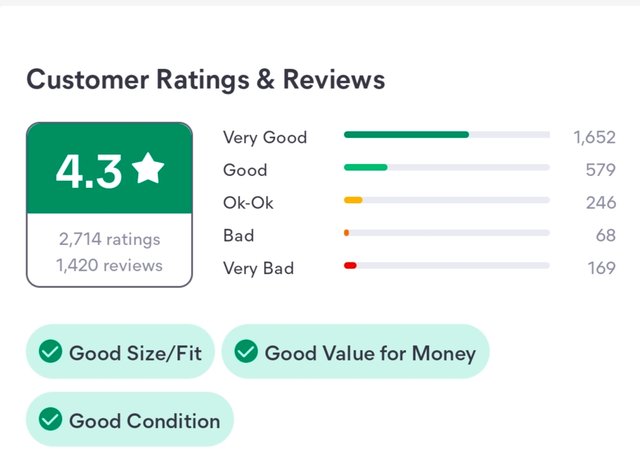Open the 2,714 ratings text
640x464 pixels.
pyautogui.click(x=109, y=239)
